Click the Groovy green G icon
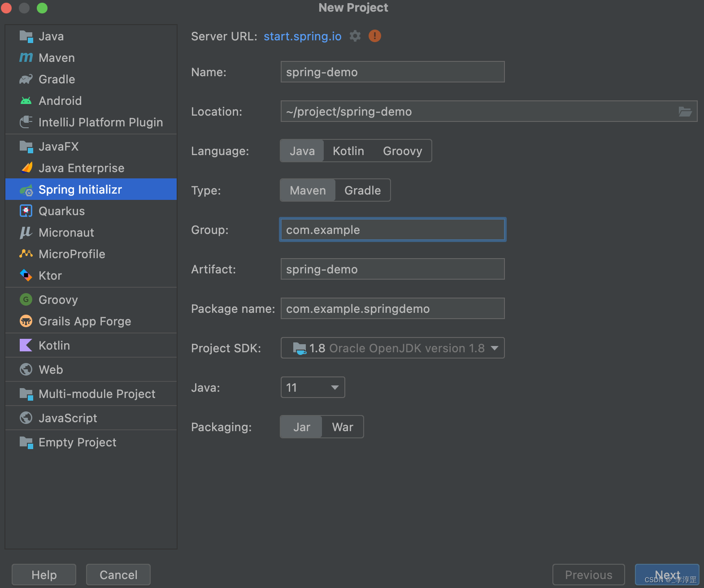This screenshot has height=588, width=704. point(26,299)
